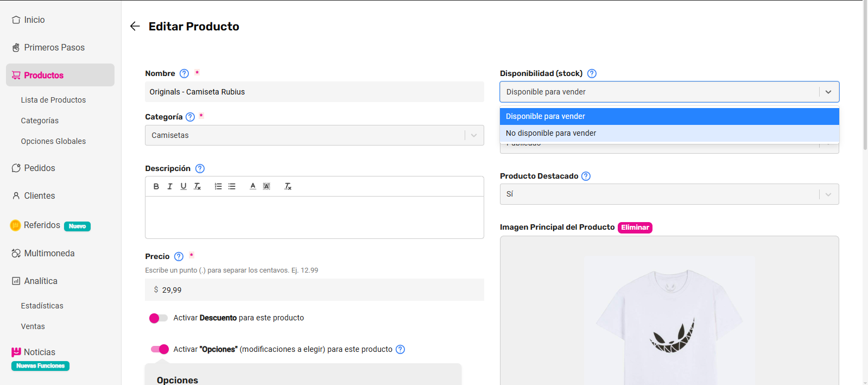
Task: Open the help icon next to Descripción
Action: (x=200, y=168)
